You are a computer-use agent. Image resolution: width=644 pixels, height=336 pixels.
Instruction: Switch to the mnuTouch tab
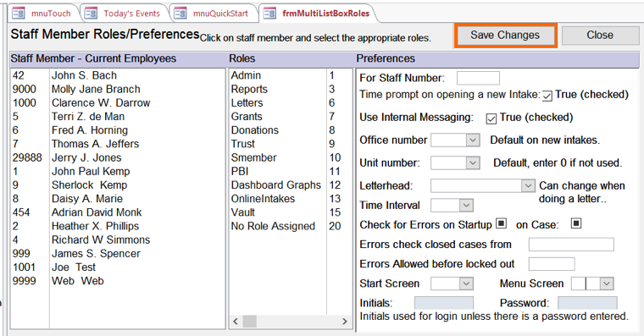[43, 14]
